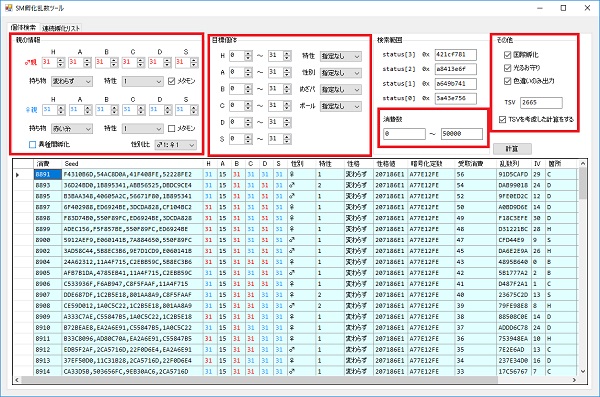Click the 性格 column header

point(359,164)
